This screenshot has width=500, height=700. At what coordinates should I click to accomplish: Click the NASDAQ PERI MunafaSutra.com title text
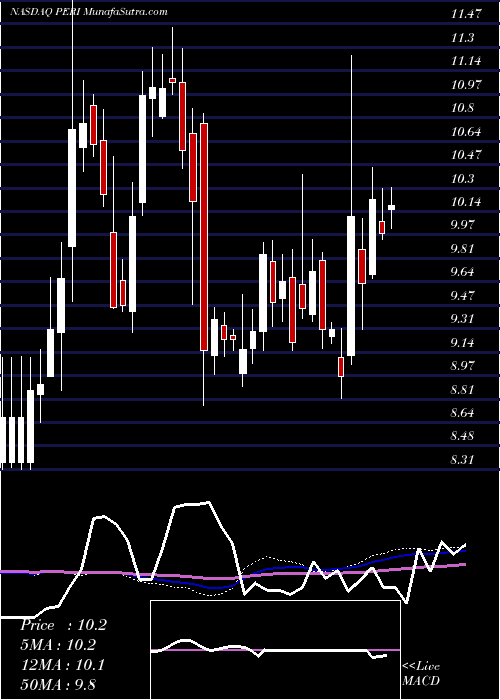pos(89,12)
